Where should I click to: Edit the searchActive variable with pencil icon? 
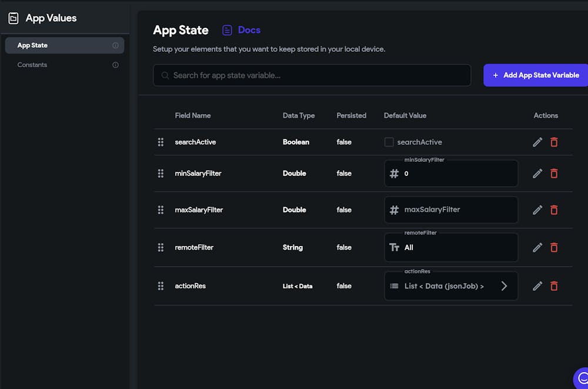[x=537, y=142]
